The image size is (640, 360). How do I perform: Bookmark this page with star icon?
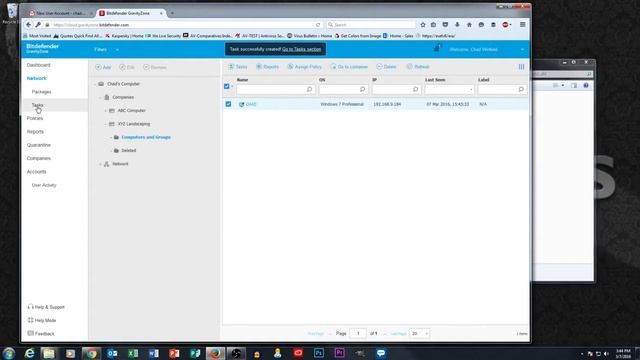click(422, 25)
